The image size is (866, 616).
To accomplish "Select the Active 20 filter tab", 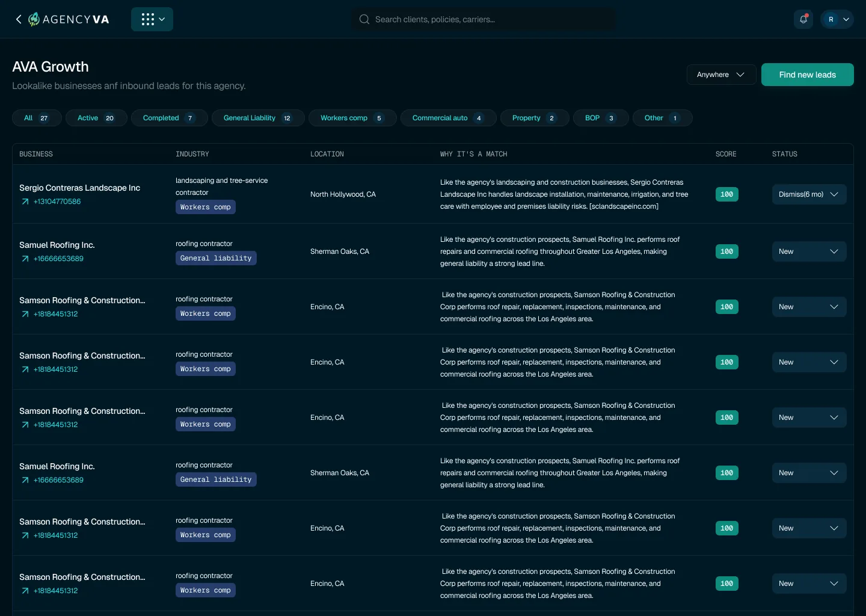I will coord(96,118).
